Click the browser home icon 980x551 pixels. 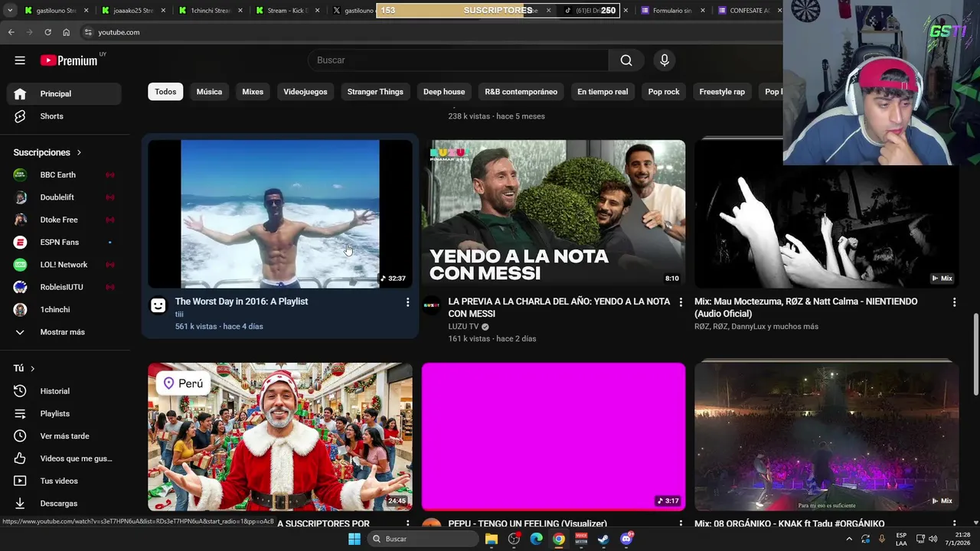66,32
